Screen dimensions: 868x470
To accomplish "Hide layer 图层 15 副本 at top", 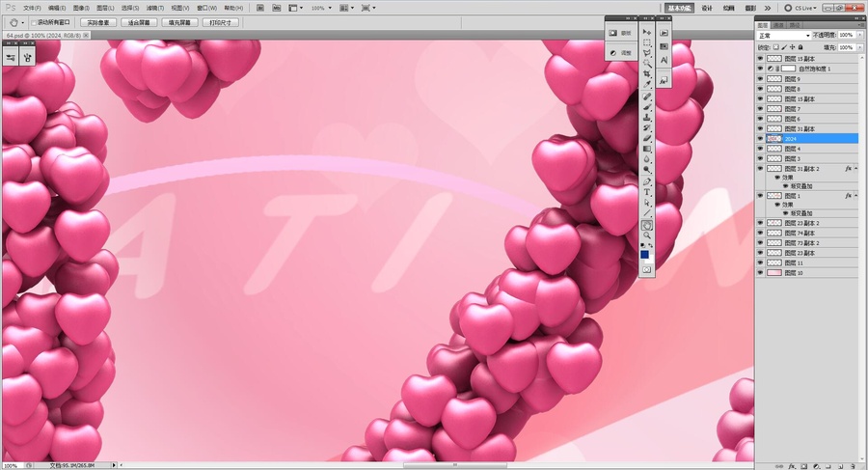I will 760,58.
